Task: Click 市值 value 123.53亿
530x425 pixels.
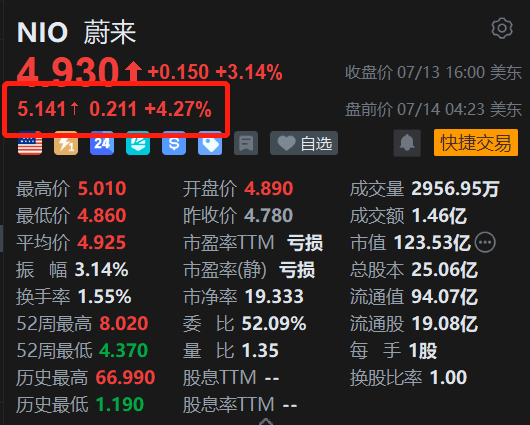Action: (432, 243)
